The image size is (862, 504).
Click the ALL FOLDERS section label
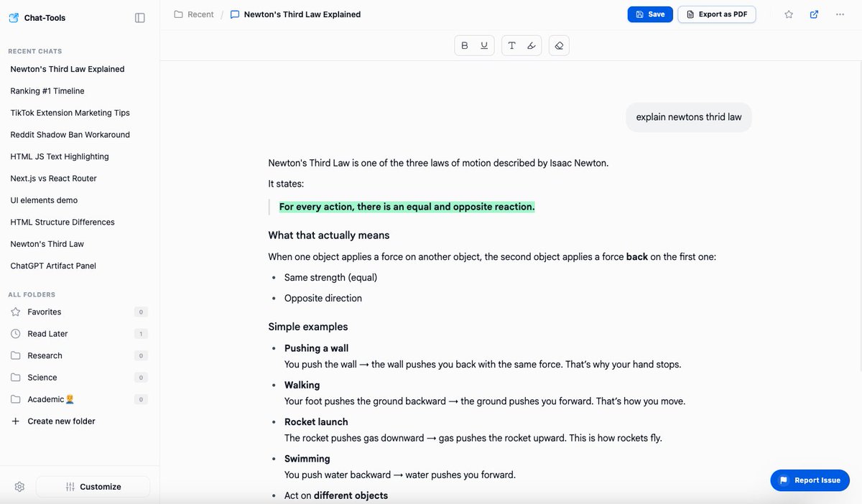point(32,294)
